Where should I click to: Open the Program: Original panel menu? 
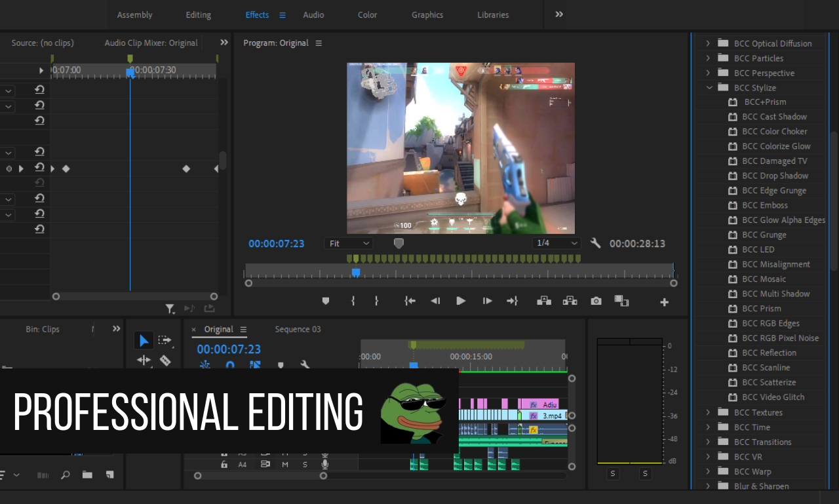[319, 43]
